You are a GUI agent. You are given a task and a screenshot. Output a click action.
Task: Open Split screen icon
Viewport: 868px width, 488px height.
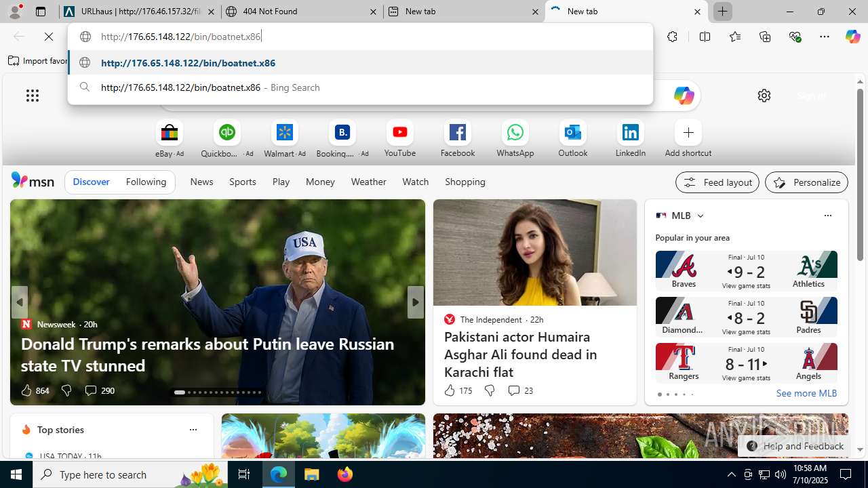click(x=705, y=37)
